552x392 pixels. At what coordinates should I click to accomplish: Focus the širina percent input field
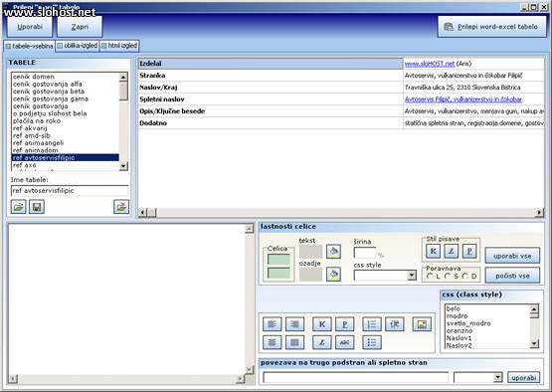[365, 253]
